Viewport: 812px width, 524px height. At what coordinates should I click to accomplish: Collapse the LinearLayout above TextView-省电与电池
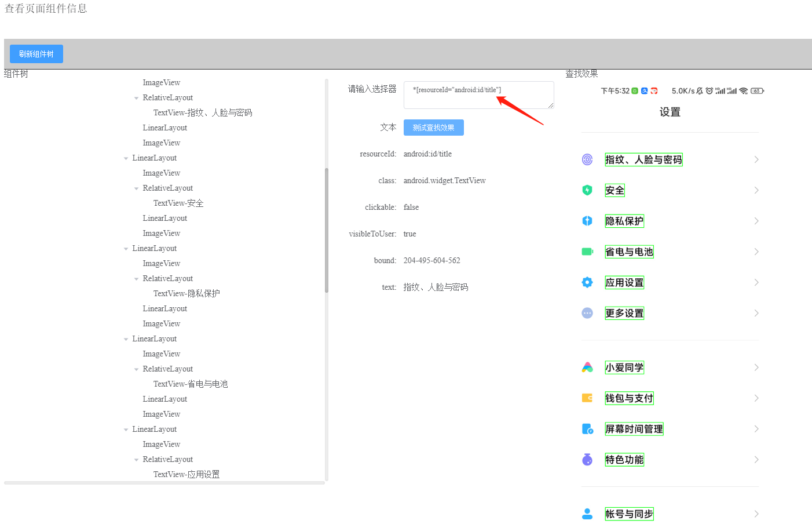[126, 339]
